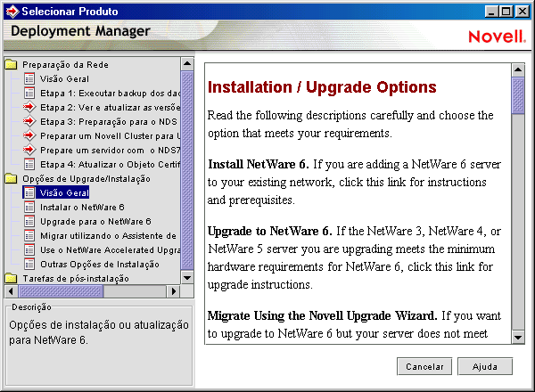Image resolution: width=535 pixels, height=392 pixels.
Task: Click the Cancelar button
Action: (424, 366)
